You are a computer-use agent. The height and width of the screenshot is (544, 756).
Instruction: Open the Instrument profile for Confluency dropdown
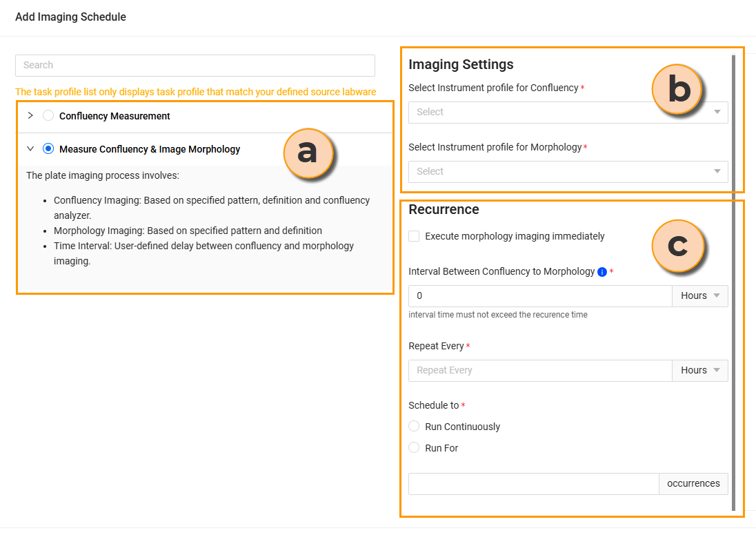point(568,112)
